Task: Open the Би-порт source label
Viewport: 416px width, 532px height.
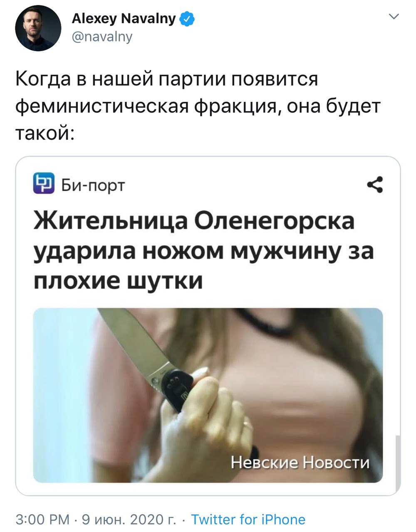Action: (x=93, y=185)
